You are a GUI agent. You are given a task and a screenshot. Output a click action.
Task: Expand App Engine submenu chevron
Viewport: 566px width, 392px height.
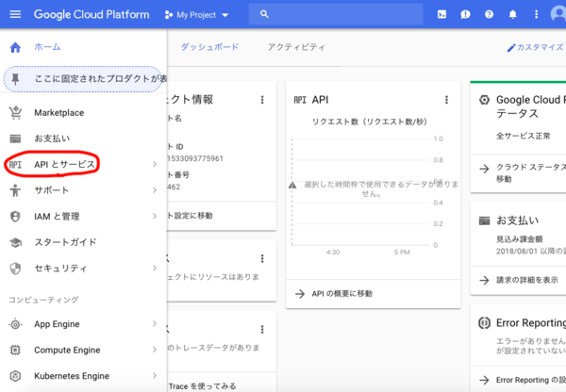(155, 324)
